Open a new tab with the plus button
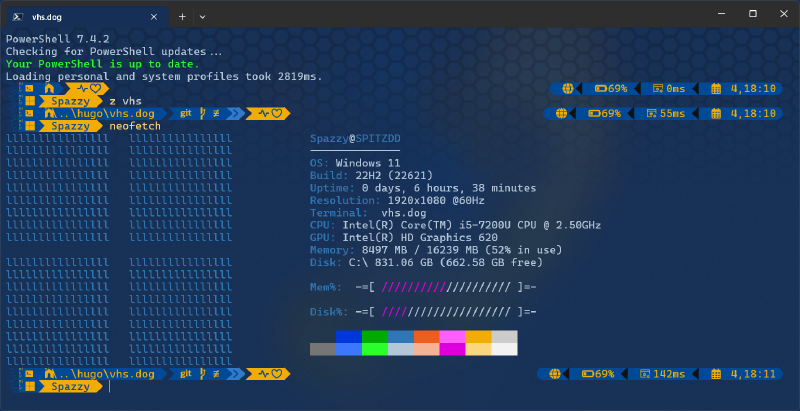The image size is (800, 411). [182, 17]
